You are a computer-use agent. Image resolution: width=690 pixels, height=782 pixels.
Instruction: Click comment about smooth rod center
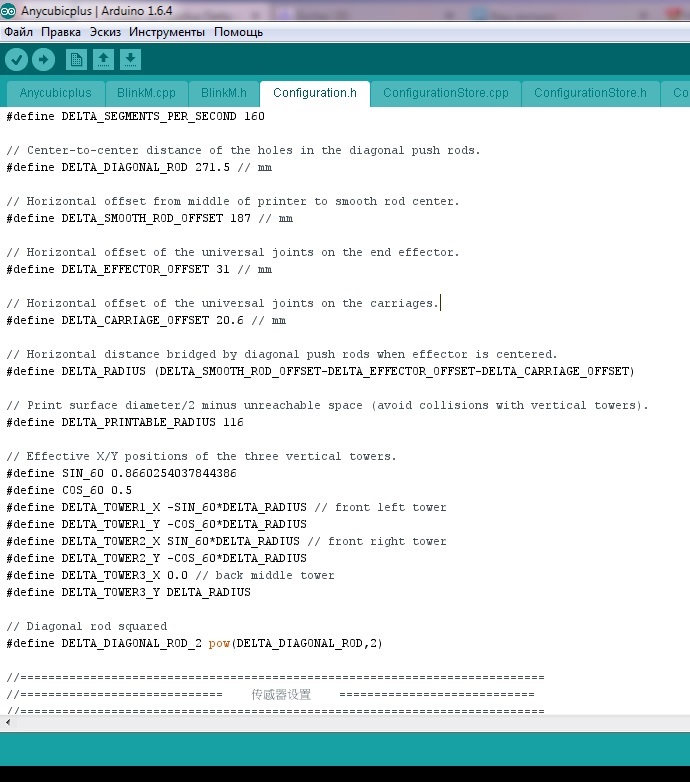232,201
